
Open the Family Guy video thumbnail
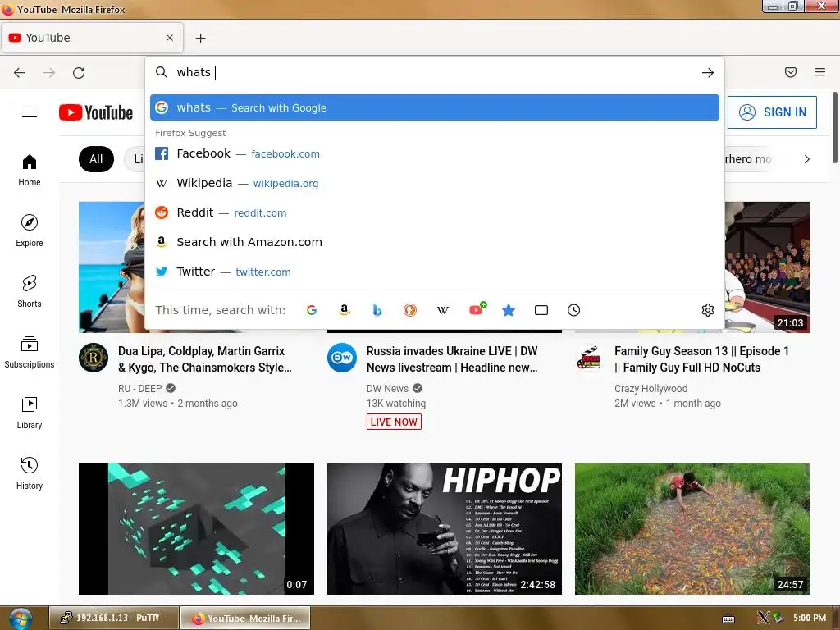pyautogui.click(x=768, y=267)
